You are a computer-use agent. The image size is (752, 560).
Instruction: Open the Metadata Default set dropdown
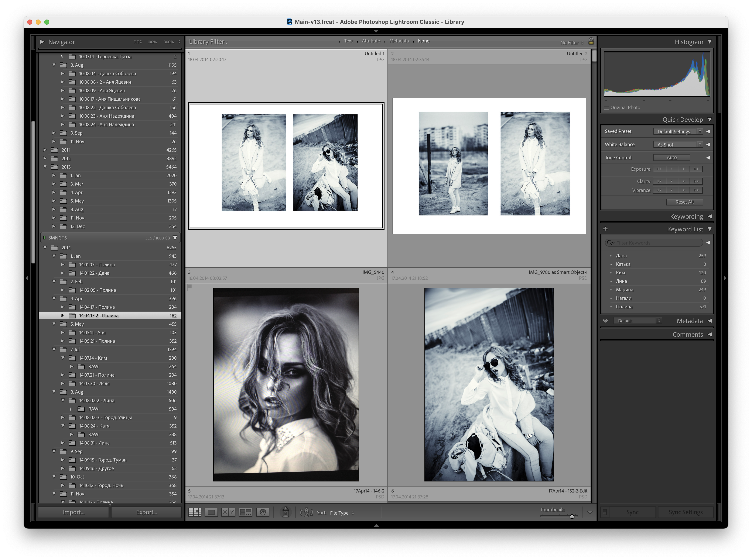click(x=638, y=321)
